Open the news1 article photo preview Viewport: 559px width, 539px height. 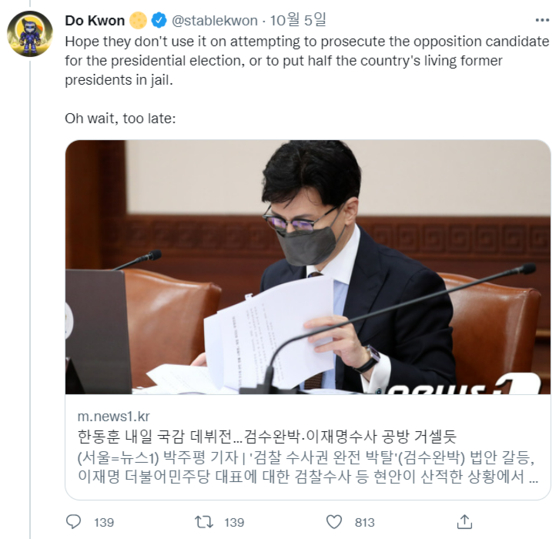click(308, 267)
